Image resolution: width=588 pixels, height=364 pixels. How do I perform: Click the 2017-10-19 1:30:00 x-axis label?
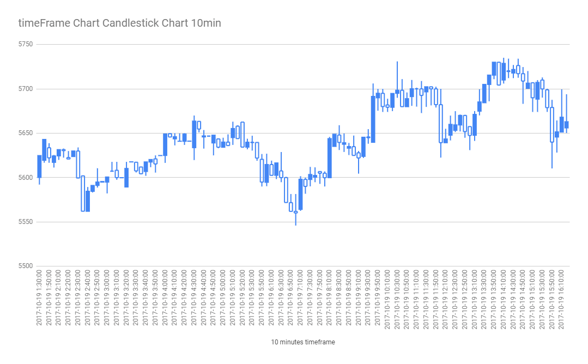coord(40,298)
